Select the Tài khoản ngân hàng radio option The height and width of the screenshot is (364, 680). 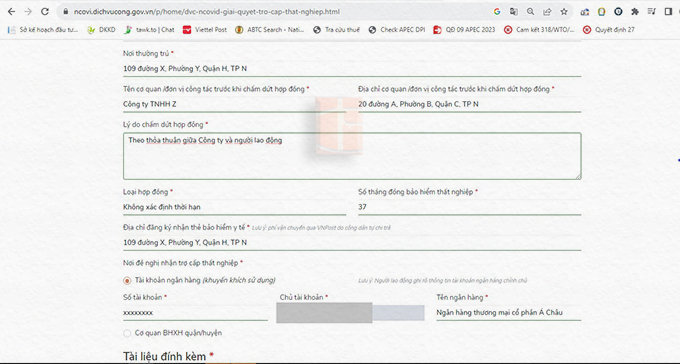pos(127,281)
